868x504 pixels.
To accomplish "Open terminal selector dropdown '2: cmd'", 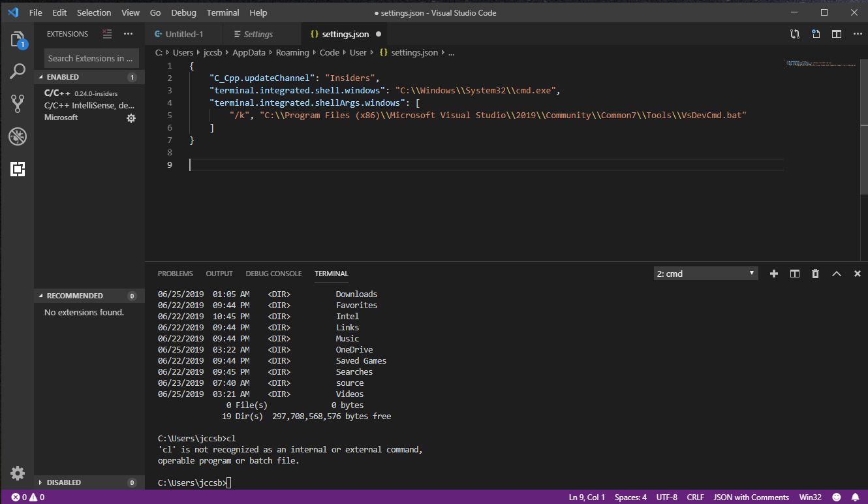I will 705,274.
